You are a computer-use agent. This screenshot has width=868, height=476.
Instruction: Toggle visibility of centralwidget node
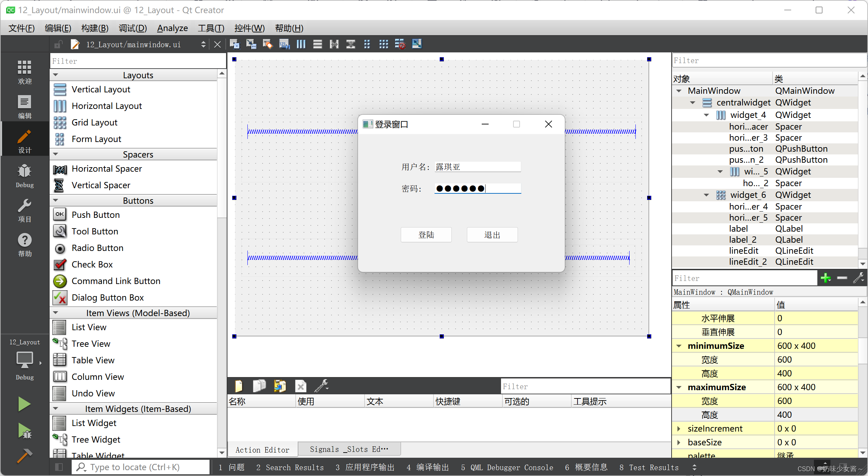[693, 103]
